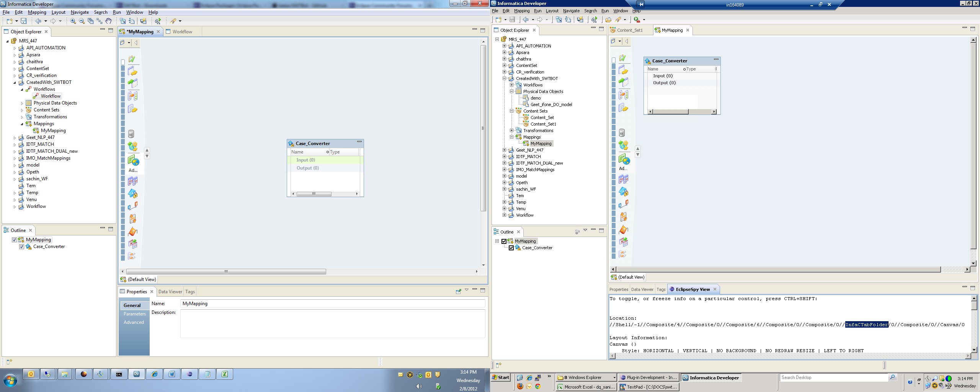Click the Windows Start orb on left taskbar
This screenshot has height=392, width=980.
coord(10,381)
